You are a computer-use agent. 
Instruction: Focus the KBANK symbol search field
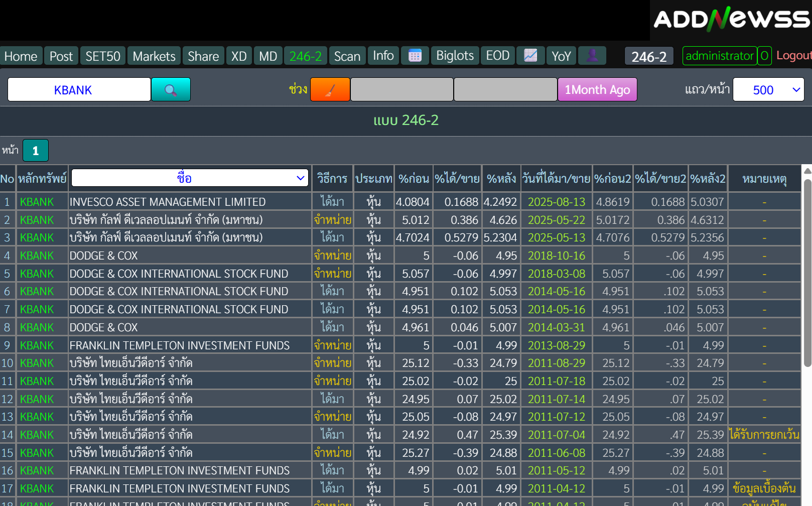pos(79,89)
